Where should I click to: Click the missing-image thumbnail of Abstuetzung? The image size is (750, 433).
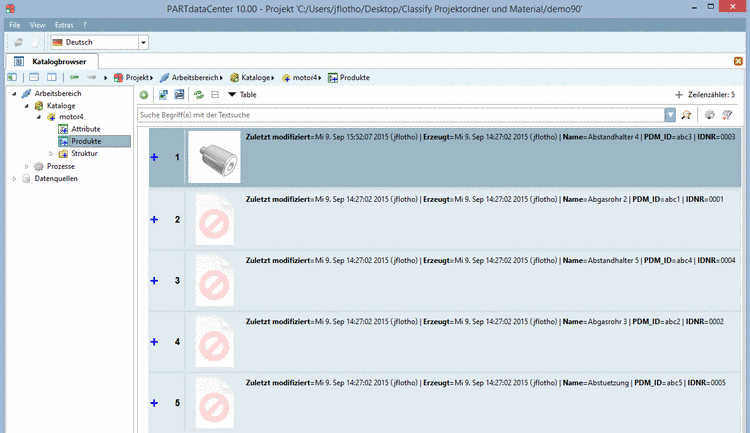tap(214, 404)
